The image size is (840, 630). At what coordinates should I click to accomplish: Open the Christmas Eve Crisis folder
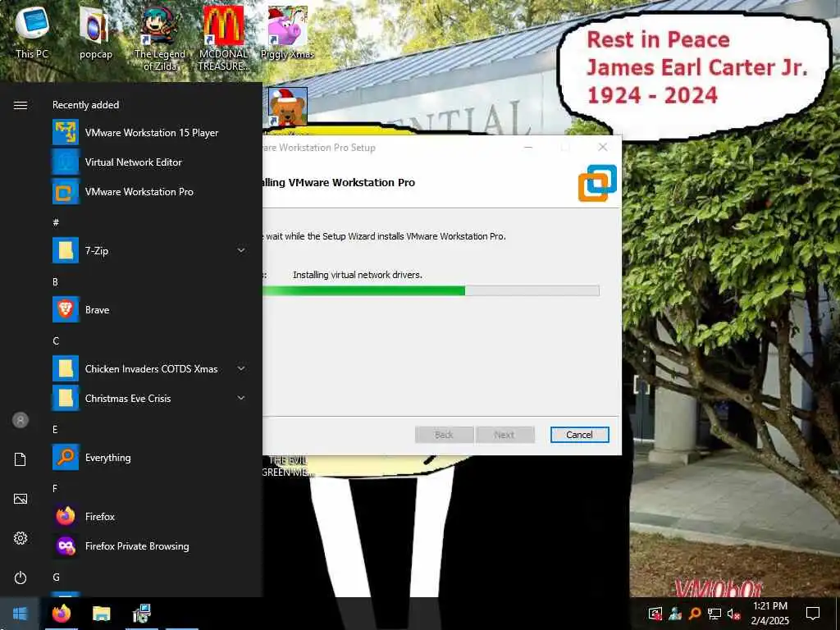[148, 398]
